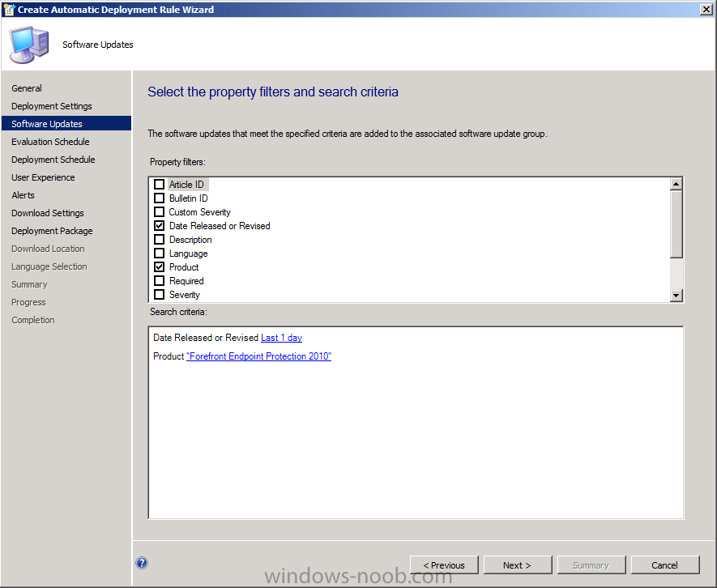Click the Download Location step
Viewport: 717px width, 588px height.
[48, 249]
